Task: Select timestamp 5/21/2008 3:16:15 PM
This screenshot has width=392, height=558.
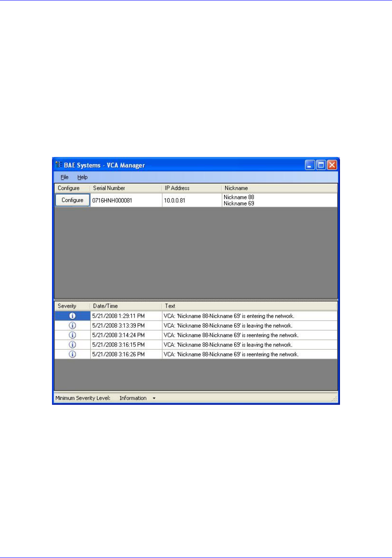Action: coord(126,345)
